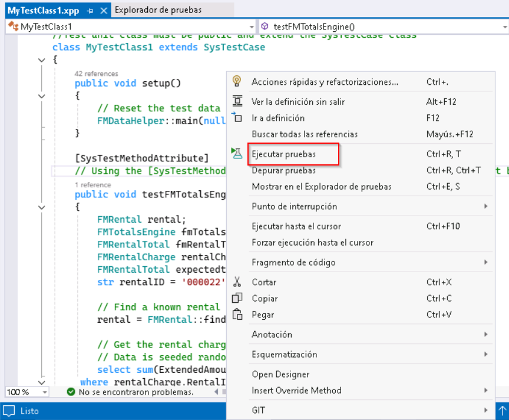This screenshot has height=420, width=509.
Task: Click the Reset the test data comment
Action: (158, 108)
